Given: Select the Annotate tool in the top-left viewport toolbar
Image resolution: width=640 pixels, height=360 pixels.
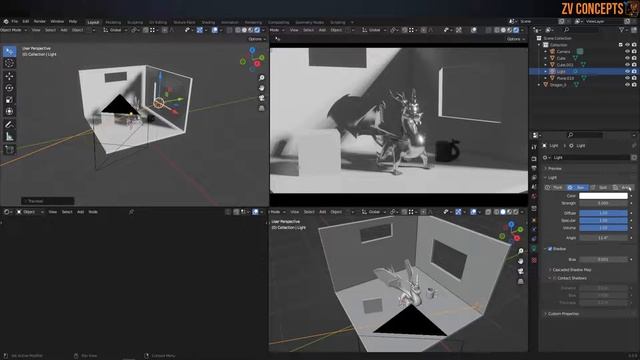Looking at the screenshot, I should (x=9, y=124).
